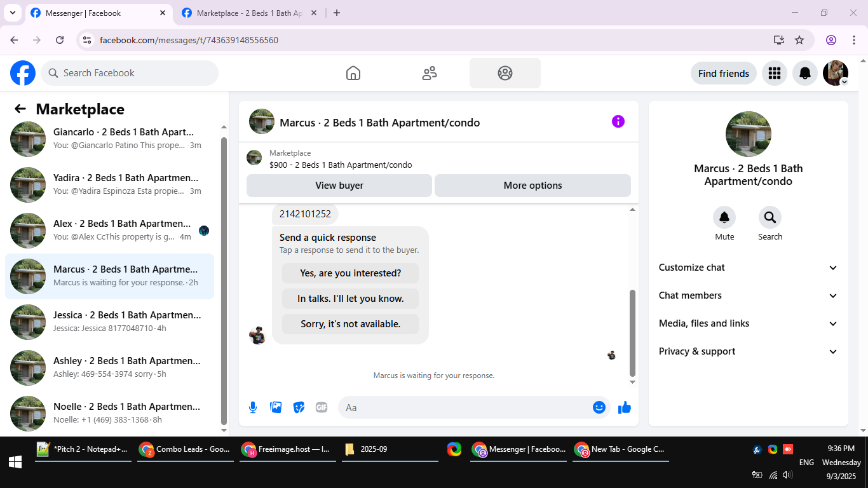Choose a sticker icon
Image resolution: width=868 pixels, height=488 pixels.
point(299,407)
